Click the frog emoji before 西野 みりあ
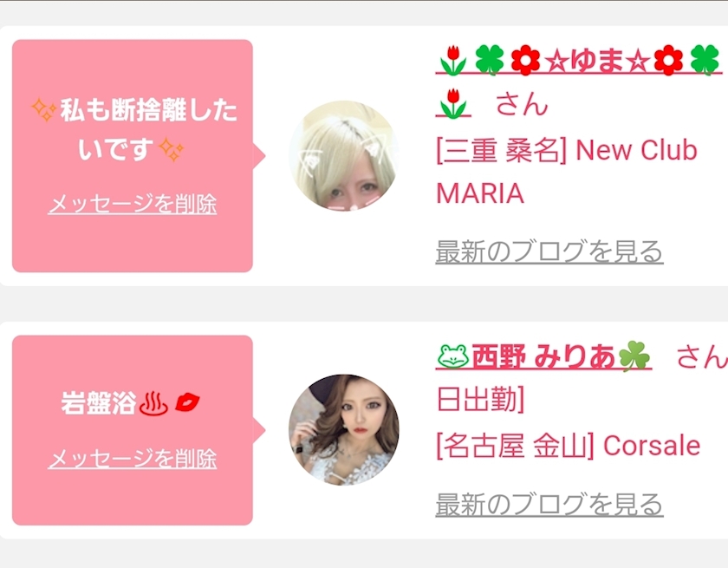 (x=453, y=356)
